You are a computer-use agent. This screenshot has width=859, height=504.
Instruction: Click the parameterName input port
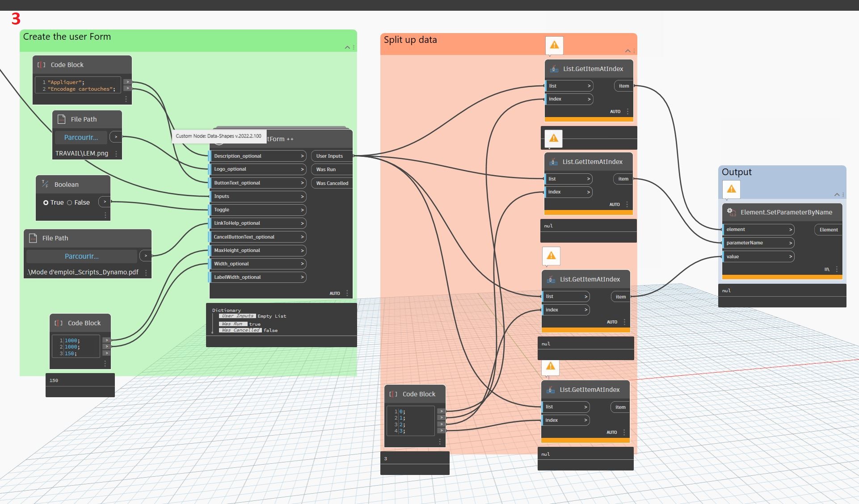[758, 243]
